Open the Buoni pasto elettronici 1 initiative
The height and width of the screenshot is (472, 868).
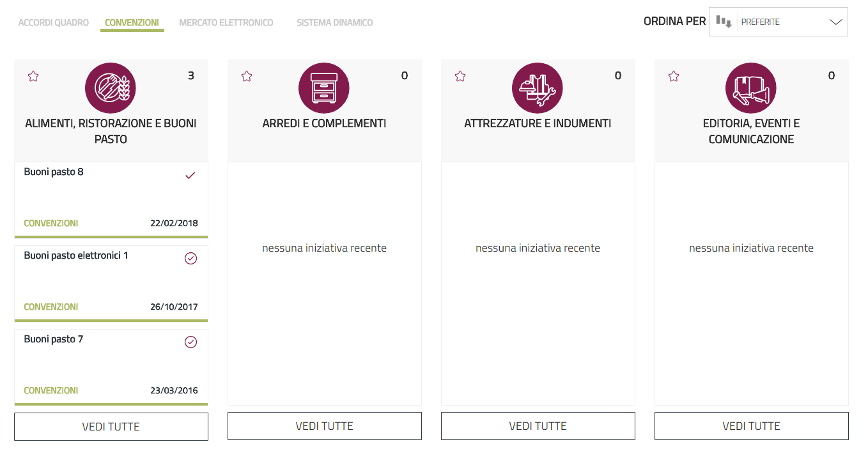click(77, 256)
